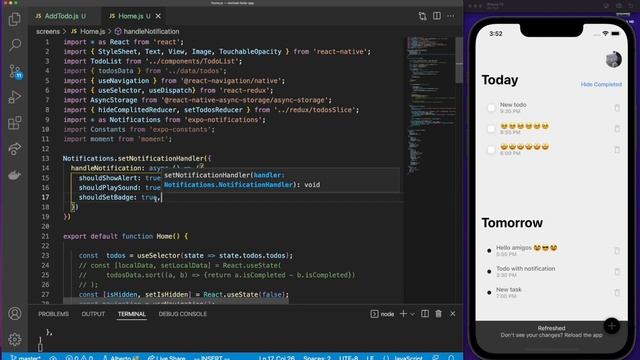Image resolution: width=640 pixels, height=360 pixels.
Task: Expand the screens breadcrumb segment
Action: [x=48, y=31]
